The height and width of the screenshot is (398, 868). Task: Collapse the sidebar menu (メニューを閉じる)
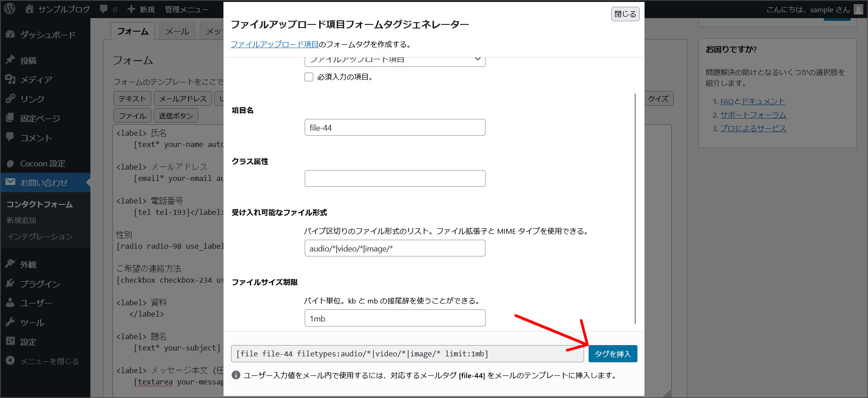(42, 361)
